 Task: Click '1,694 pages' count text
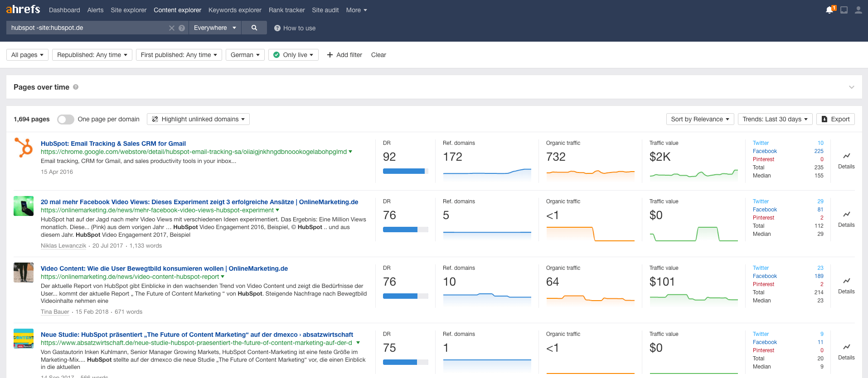tap(32, 119)
